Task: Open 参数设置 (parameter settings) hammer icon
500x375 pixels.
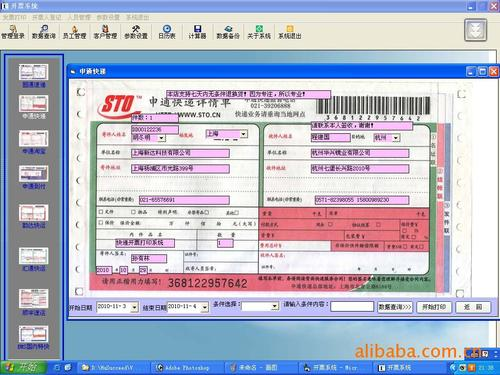Action: (x=136, y=32)
